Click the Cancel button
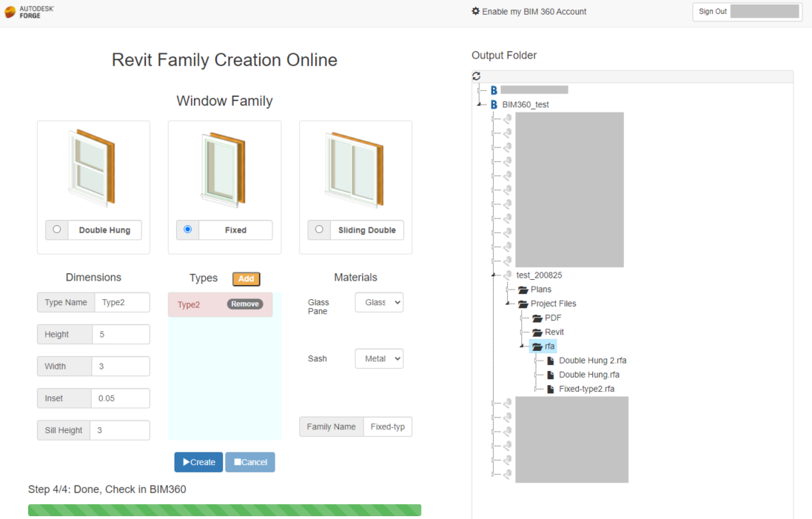This screenshot has height=519, width=812. (250, 462)
